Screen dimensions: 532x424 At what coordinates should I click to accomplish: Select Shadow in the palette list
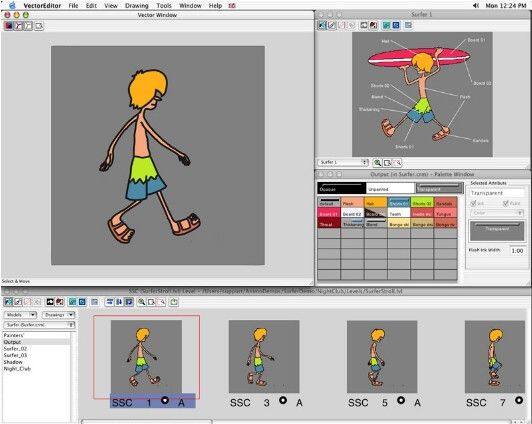pos(13,362)
